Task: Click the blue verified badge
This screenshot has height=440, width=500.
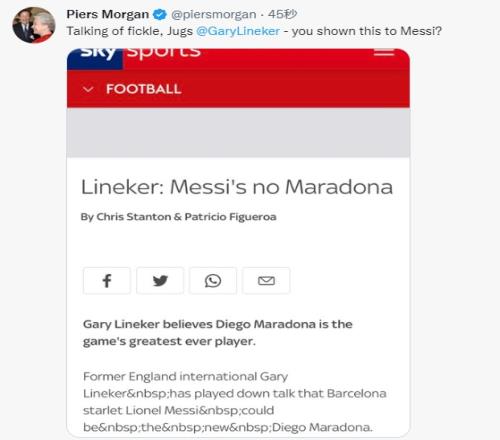Action: point(160,15)
